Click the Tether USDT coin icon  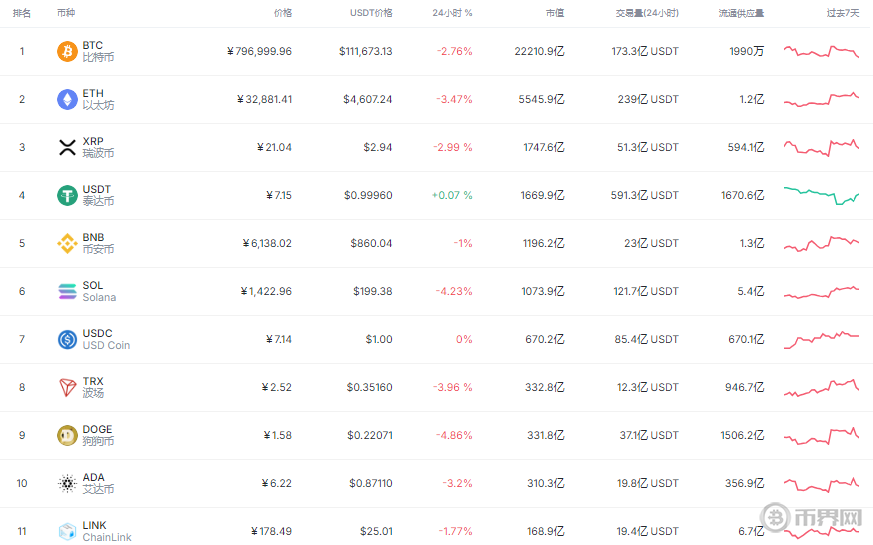67,195
